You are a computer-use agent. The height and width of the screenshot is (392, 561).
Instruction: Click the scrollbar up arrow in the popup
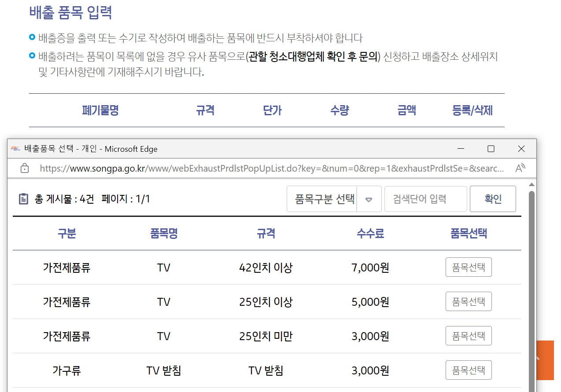[x=531, y=184]
